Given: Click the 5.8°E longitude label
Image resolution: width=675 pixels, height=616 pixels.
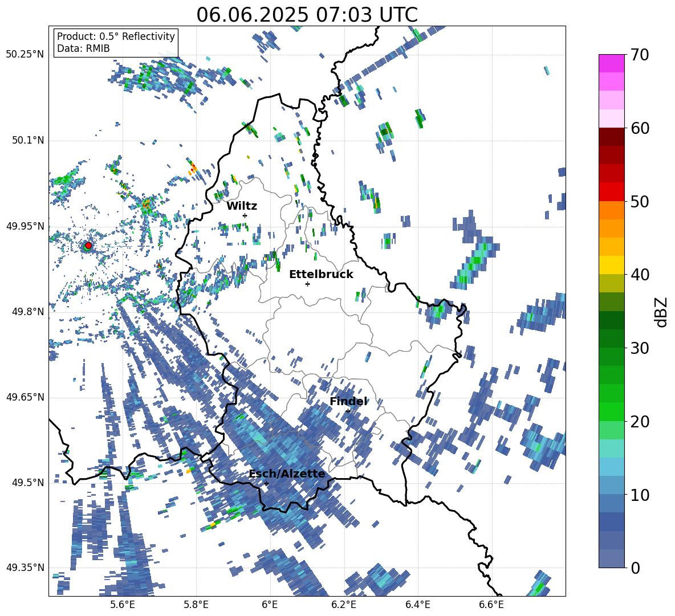Looking at the screenshot, I should click(x=196, y=605).
